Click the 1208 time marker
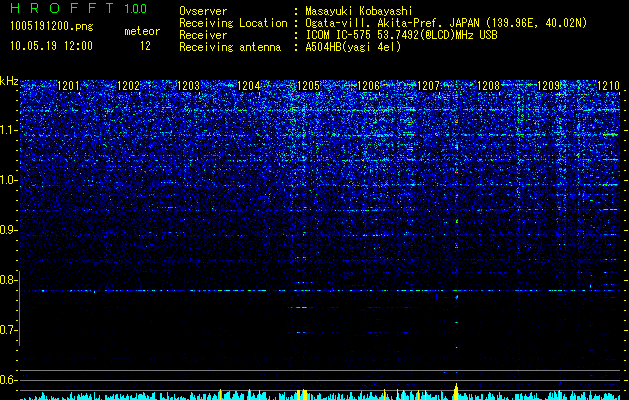This screenshot has width=629, height=400. point(489,85)
